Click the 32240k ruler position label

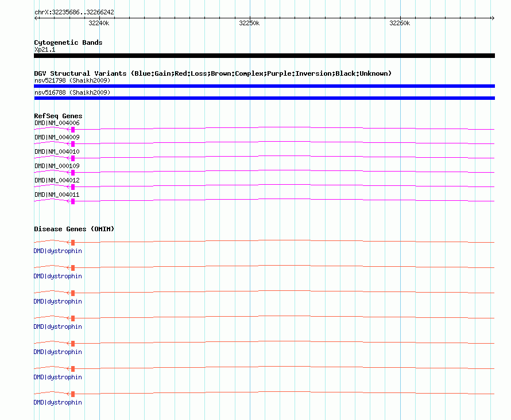pyautogui.click(x=99, y=23)
